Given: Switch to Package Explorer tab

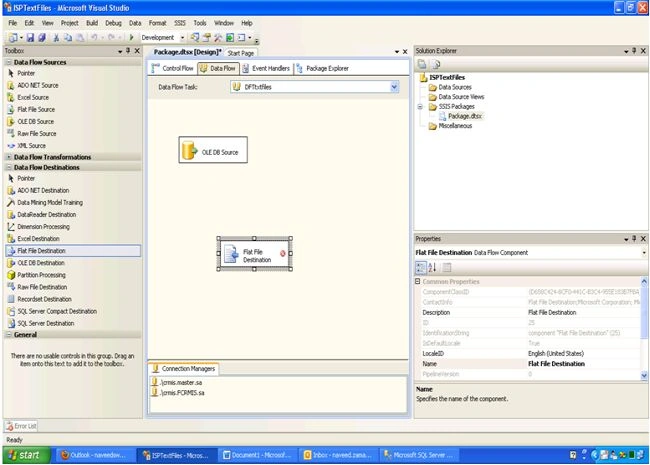Looking at the screenshot, I should coord(323,68).
